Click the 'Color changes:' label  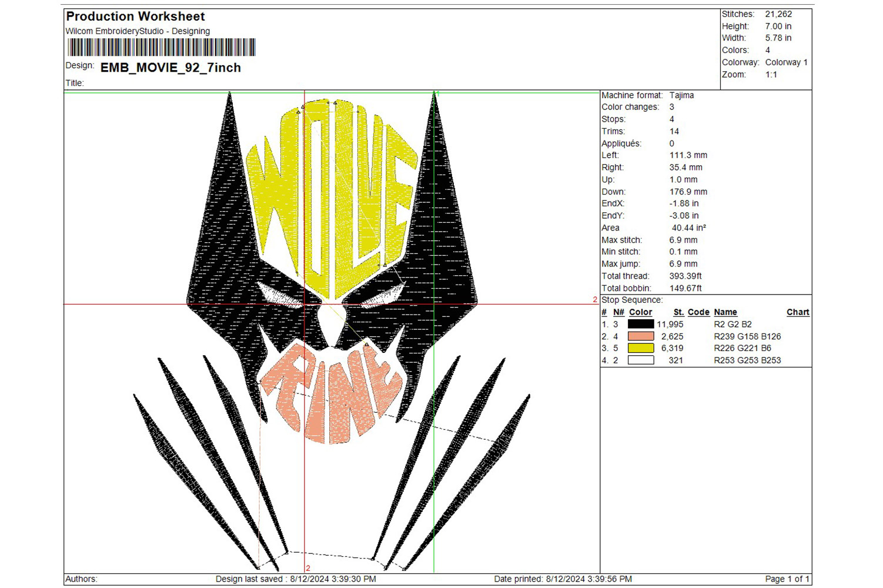[x=630, y=107]
